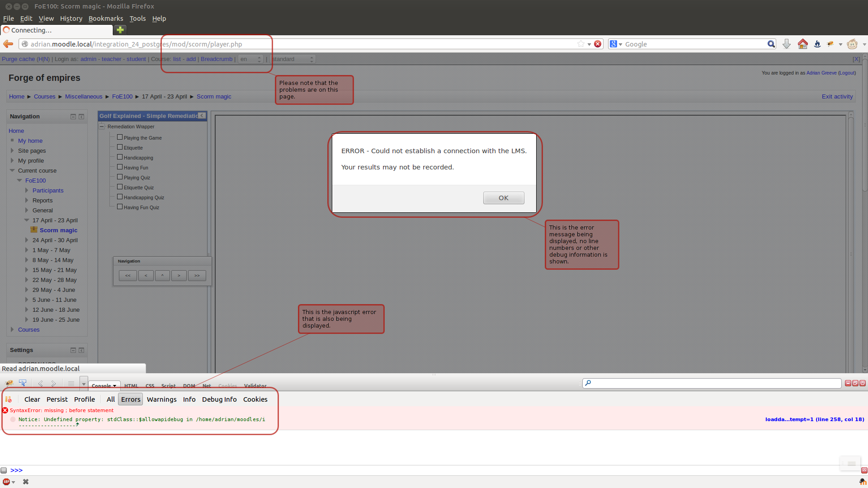
Task: Click the Scorm magic breadcrumb link
Action: (x=214, y=97)
